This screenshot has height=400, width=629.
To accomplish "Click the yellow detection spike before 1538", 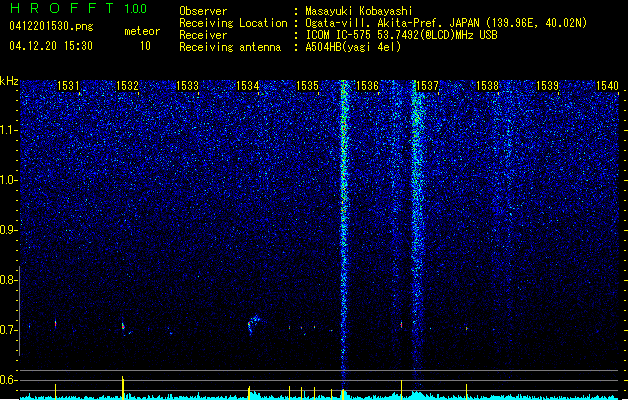I will point(466,391).
